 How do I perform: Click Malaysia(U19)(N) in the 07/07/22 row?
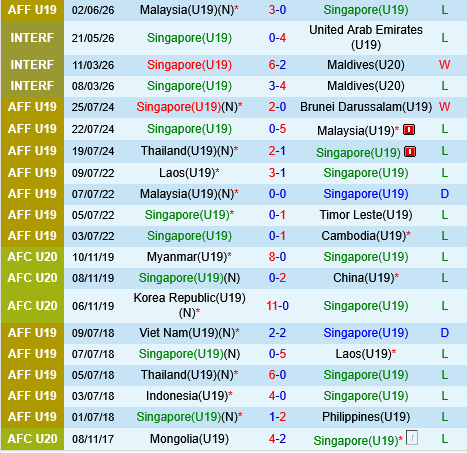tap(187, 194)
